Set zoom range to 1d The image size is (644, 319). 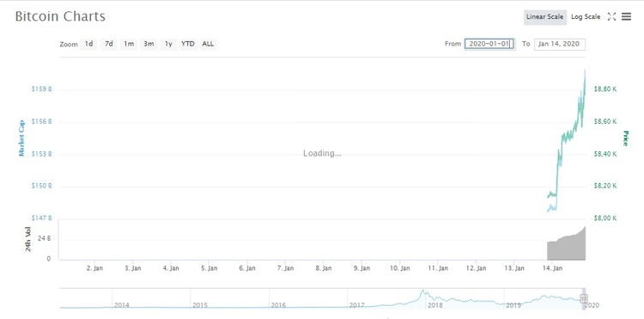88,44
